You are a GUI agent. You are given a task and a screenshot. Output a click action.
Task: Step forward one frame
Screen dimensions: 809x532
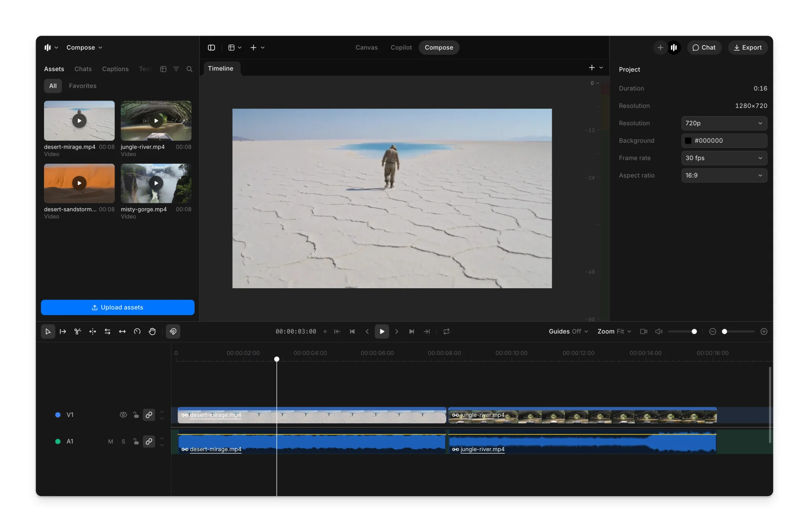point(397,331)
